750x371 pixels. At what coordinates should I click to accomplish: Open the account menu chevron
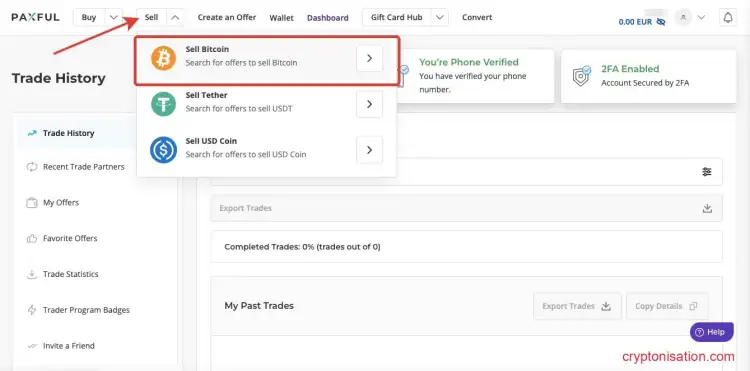point(701,18)
